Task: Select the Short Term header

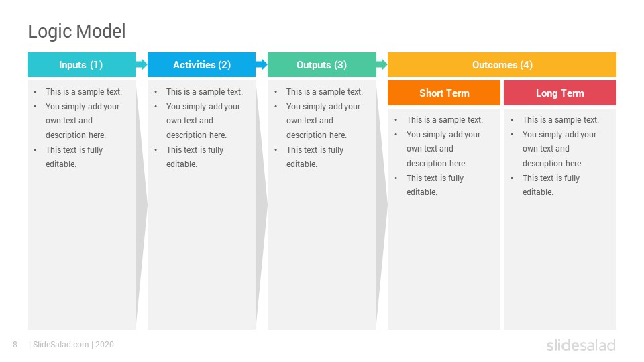Action: tap(444, 93)
